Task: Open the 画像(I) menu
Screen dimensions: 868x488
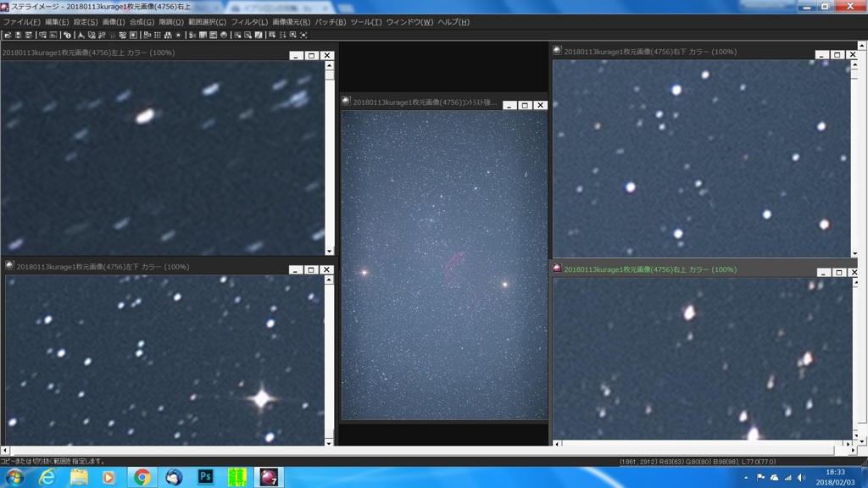Action: tap(114, 22)
